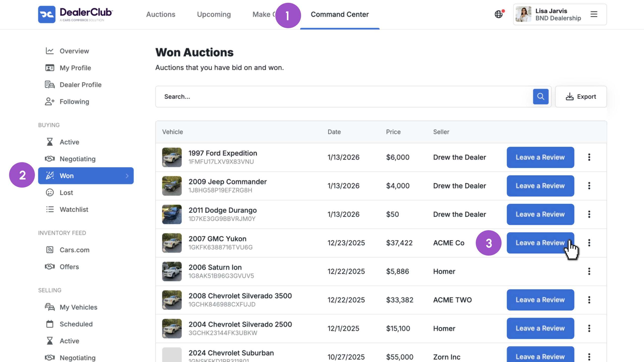Viewport: 644px width, 362px height.
Task: Open the 2011 Dodge Durango thumbnail
Action: point(172,214)
